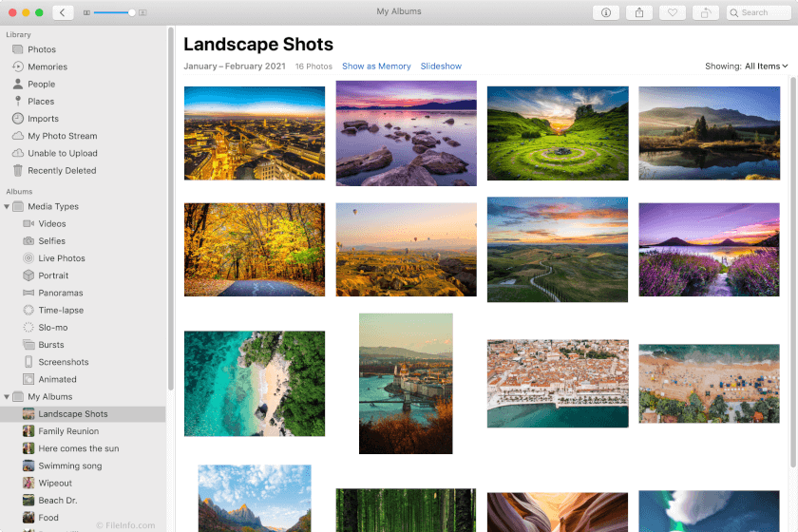Select the People sidebar item
Image resolution: width=798 pixels, height=532 pixels.
point(83,84)
